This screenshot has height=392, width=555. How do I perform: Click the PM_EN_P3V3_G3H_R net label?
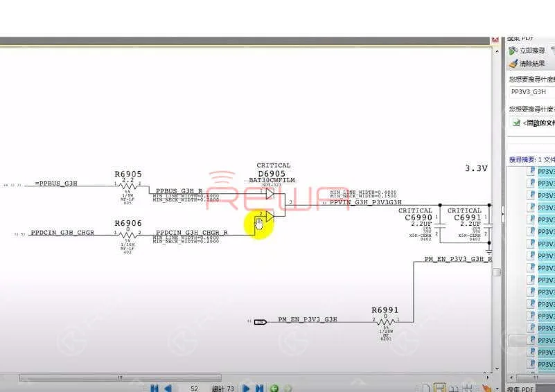tap(459, 259)
